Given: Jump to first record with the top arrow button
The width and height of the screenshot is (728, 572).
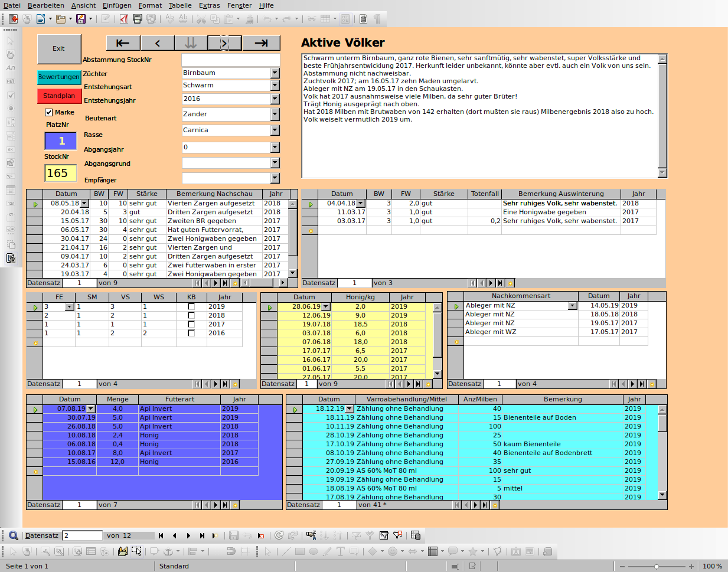Looking at the screenshot, I should coord(123,43).
